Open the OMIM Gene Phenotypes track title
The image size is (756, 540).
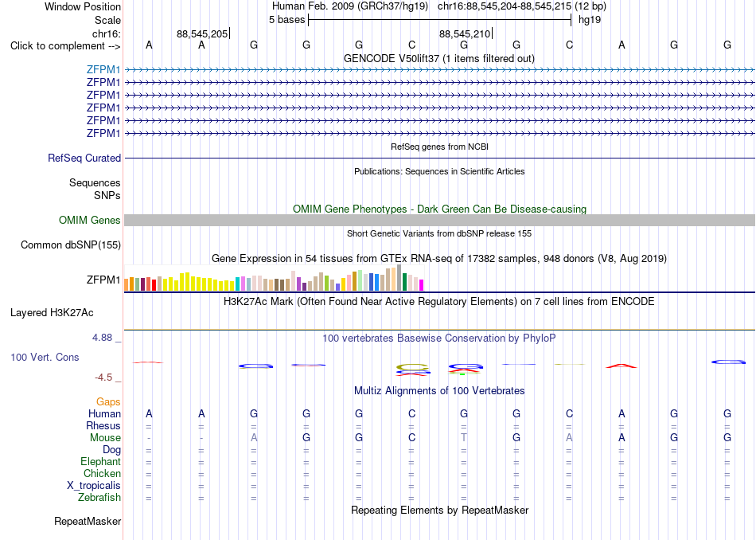click(x=439, y=209)
